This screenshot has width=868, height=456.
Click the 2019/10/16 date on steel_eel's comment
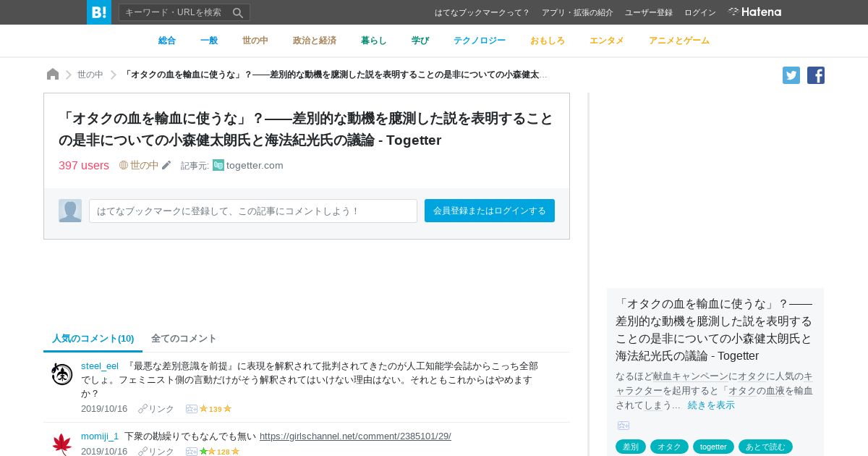coord(104,409)
